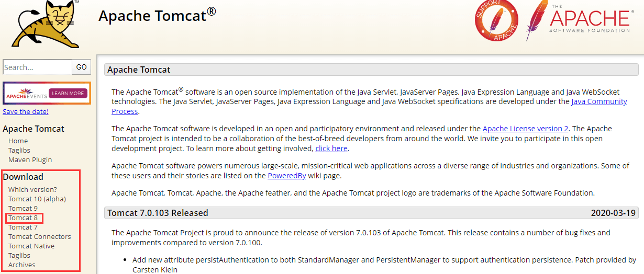Open the Tomcat Connectors download link
Viewport: 644px width, 274px height.
(x=40, y=236)
